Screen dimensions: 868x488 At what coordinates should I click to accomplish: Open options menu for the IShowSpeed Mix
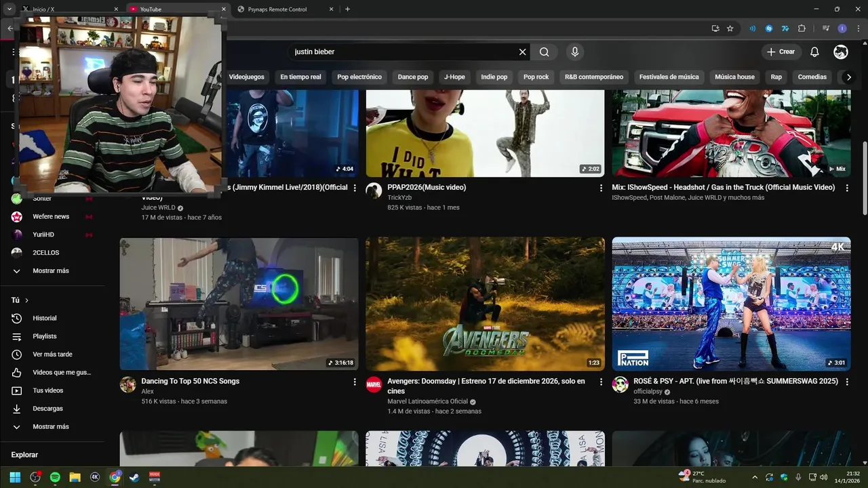(x=847, y=188)
